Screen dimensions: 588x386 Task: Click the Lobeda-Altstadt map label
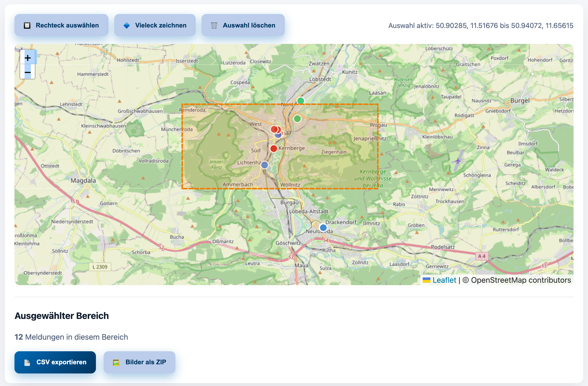[309, 211]
